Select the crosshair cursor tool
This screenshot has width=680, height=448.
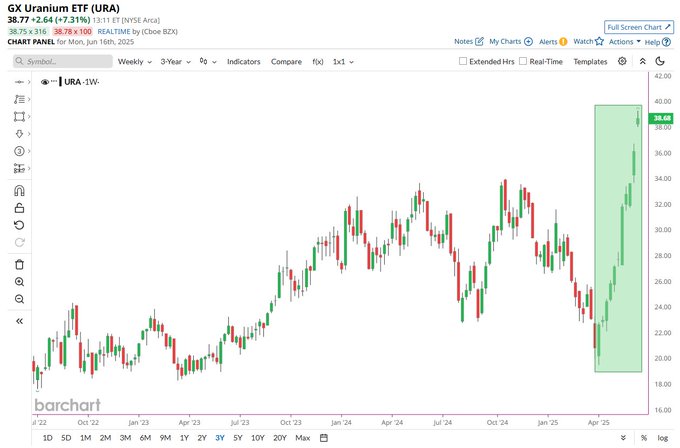point(19,82)
